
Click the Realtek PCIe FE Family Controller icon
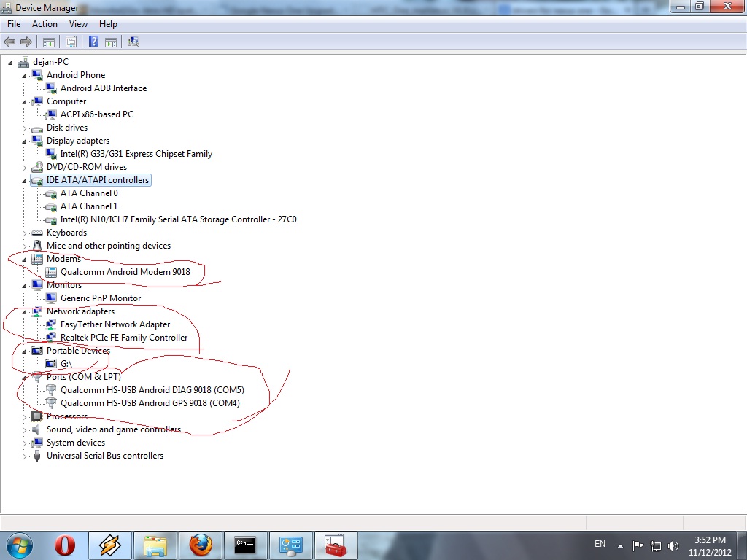51,338
